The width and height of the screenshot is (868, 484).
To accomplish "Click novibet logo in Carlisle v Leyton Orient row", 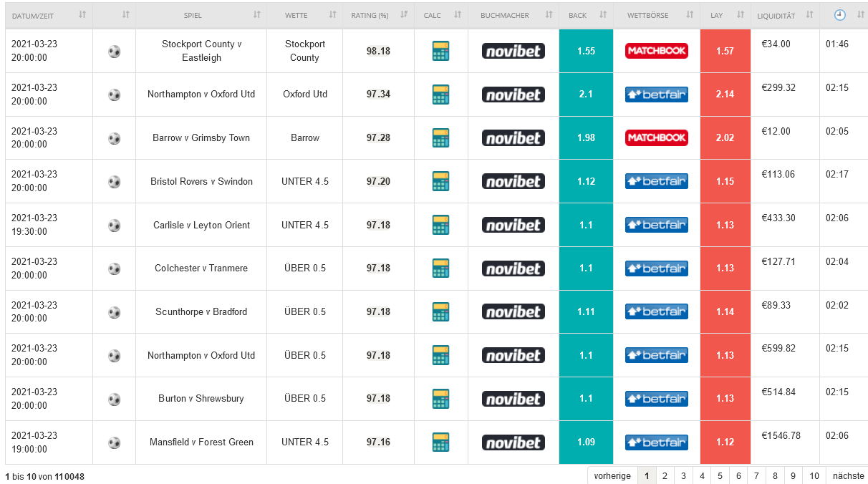I will (x=513, y=225).
